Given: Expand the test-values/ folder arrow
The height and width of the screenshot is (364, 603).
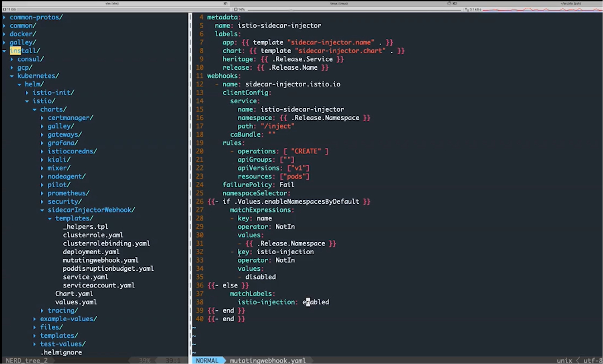Looking at the screenshot, I should [35, 344].
